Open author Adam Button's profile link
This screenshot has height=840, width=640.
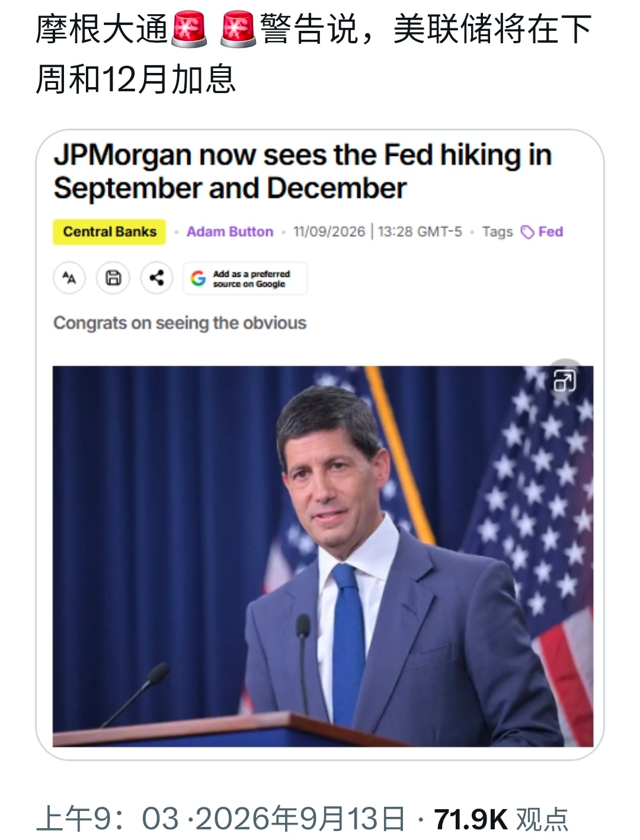point(230,232)
